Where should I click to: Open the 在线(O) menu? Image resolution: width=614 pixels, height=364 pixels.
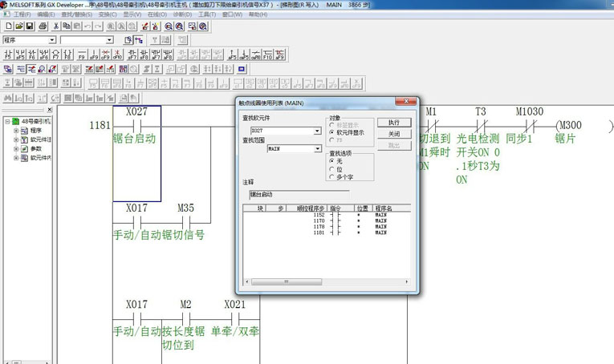(x=157, y=14)
